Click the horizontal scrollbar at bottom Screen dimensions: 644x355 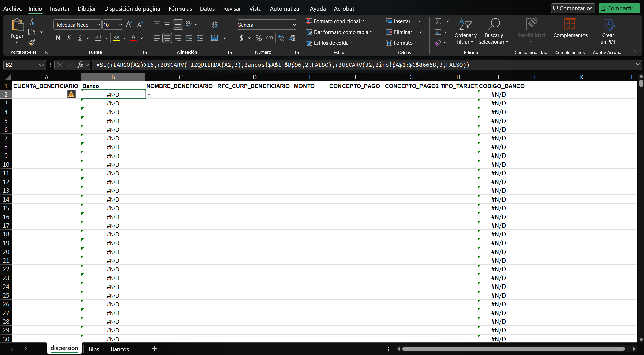pos(513,349)
